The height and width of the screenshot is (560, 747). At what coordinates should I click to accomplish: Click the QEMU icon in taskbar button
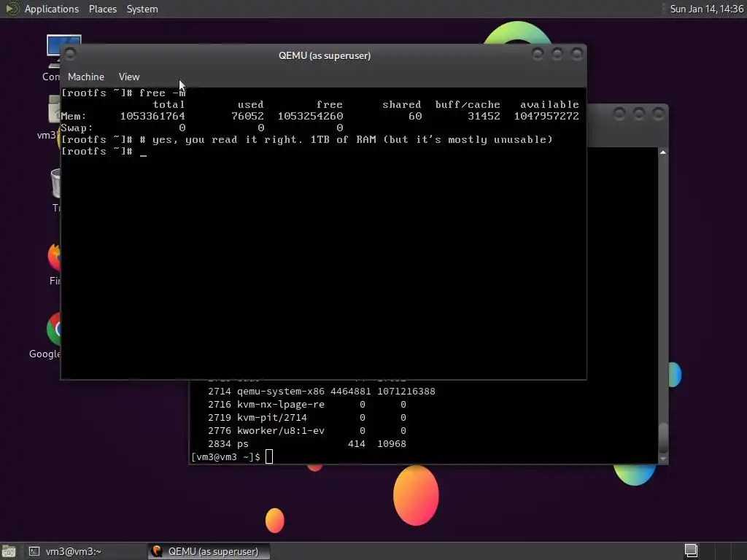pyautogui.click(x=157, y=551)
